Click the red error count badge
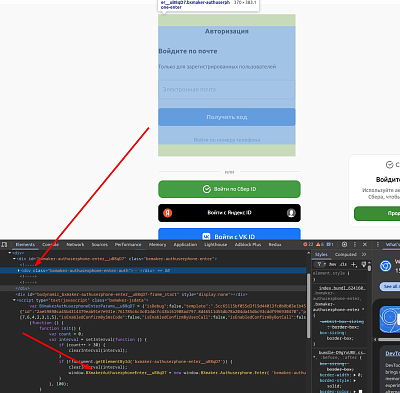 (308, 244)
